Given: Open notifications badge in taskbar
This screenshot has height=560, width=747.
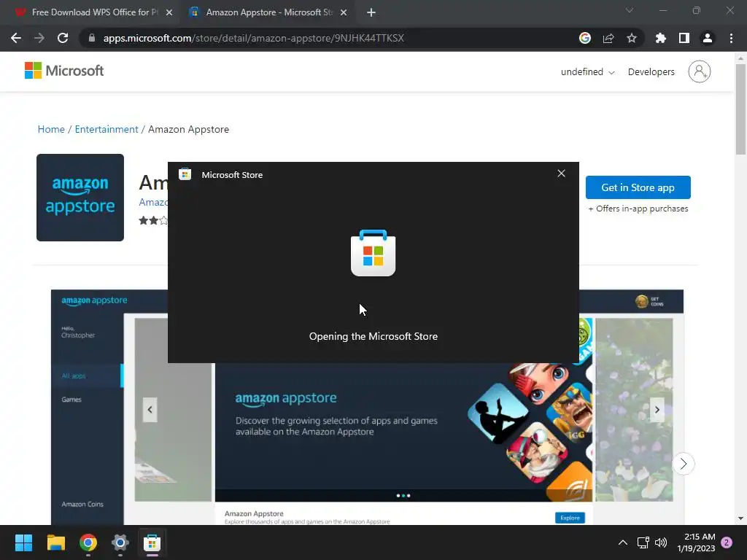Looking at the screenshot, I should pos(727,542).
